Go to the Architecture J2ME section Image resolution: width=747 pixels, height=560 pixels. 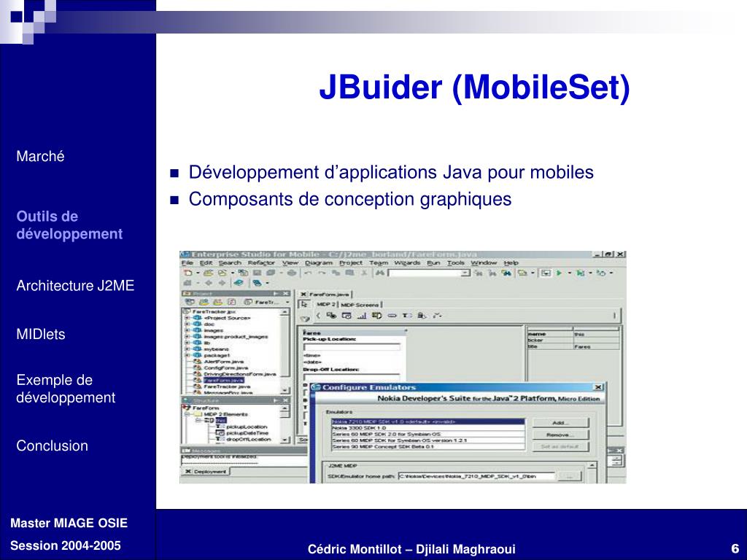coord(75,286)
